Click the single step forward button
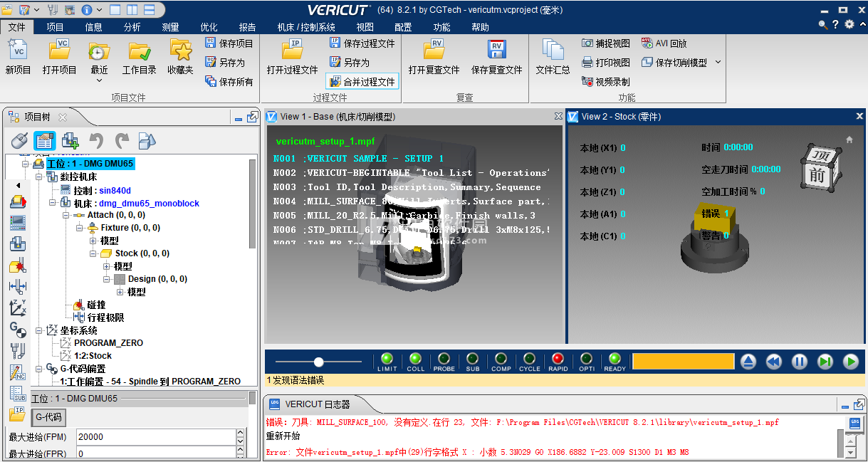Viewport: 868px width, 462px height. pos(825,362)
